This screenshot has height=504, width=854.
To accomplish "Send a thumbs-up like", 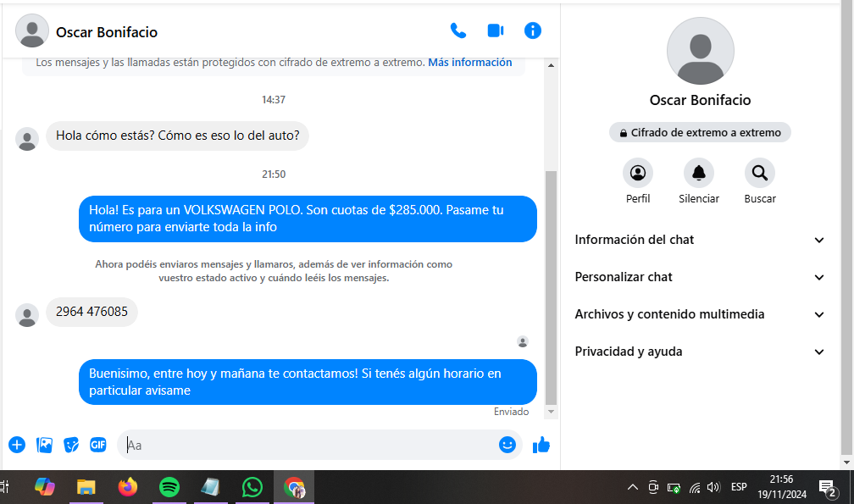I will click(x=541, y=445).
